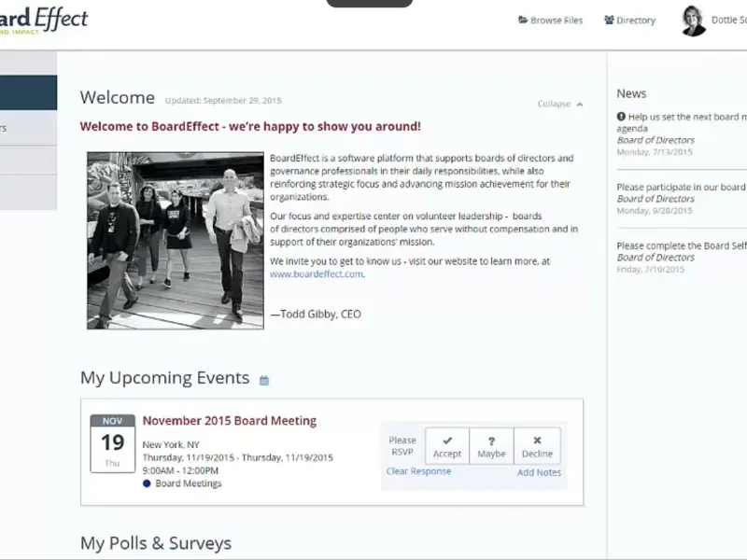747x560 pixels.
Task: Open Browse Files from the top bar
Action: [x=550, y=21]
